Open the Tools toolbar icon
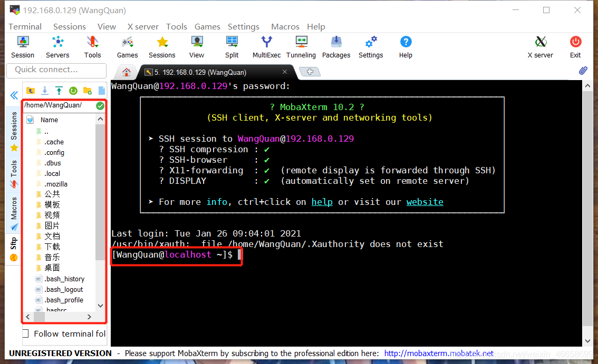This screenshot has width=598, height=364. tap(92, 47)
